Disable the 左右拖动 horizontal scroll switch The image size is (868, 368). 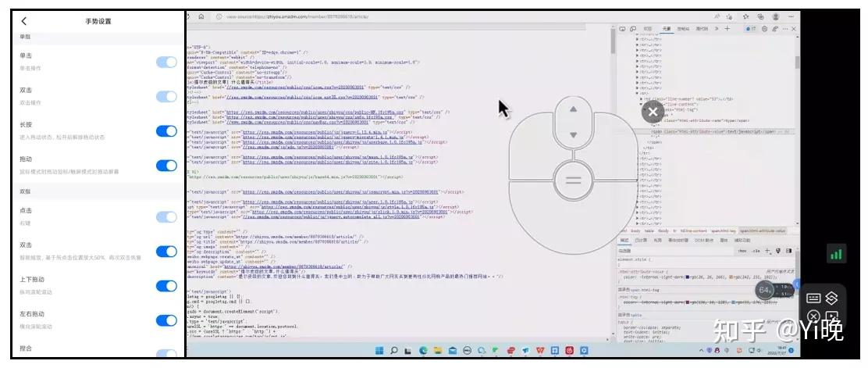click(x=166, y=320)
